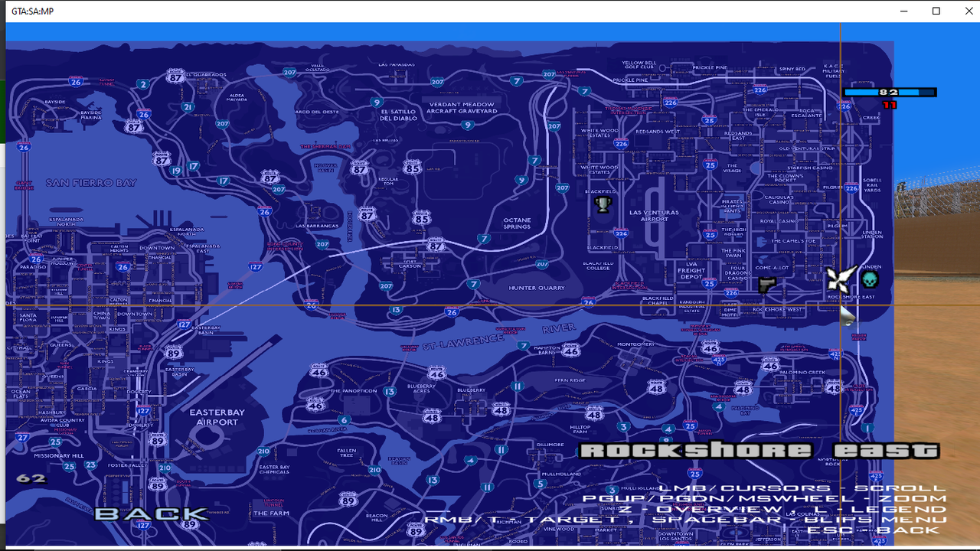
Task: Click the HILLTOP FARM label
Action: 580,429
